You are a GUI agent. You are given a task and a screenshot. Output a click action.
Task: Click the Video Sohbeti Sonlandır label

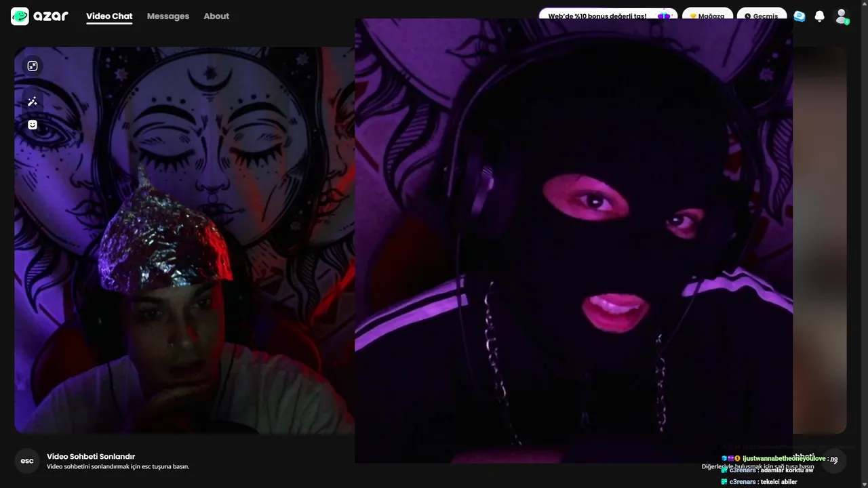(91, 457)
